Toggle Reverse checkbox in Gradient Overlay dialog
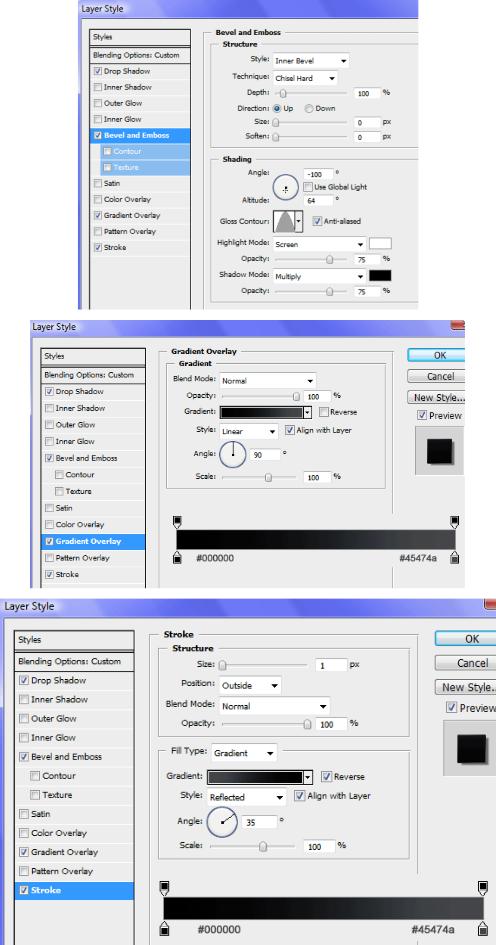This screenshot has width=496, height=945. click(324, 412)
